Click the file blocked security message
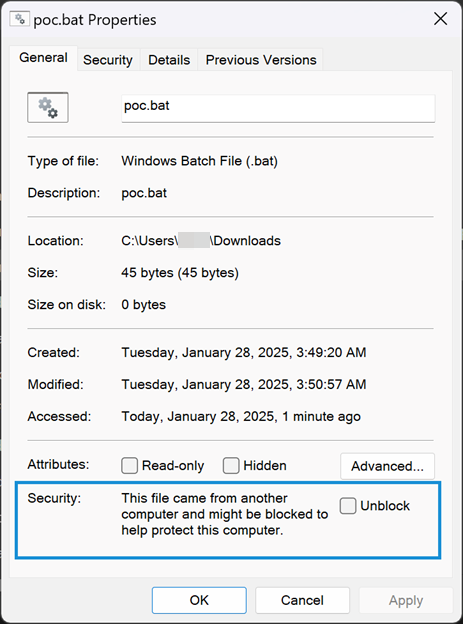This screenshot has height=624, width=463. 225,514
